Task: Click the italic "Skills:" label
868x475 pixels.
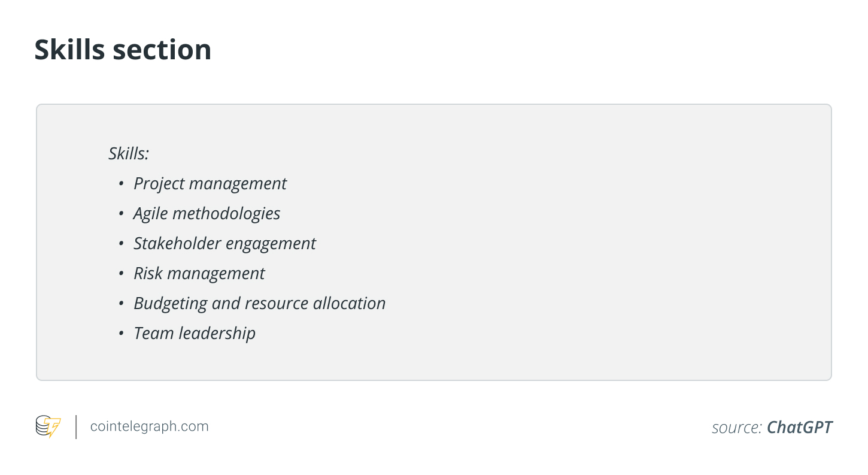Action: (x=128, y=154)
